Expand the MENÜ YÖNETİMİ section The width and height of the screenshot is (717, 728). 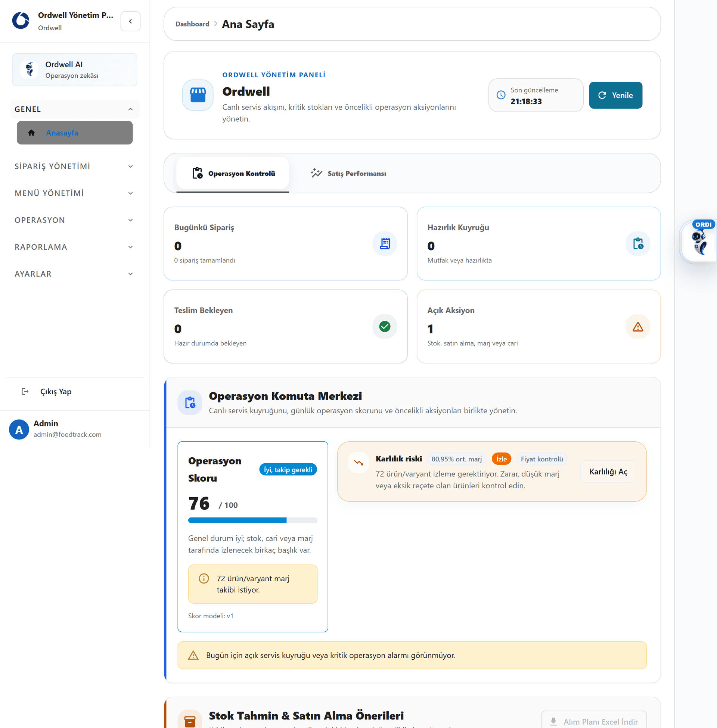[75, 193]
